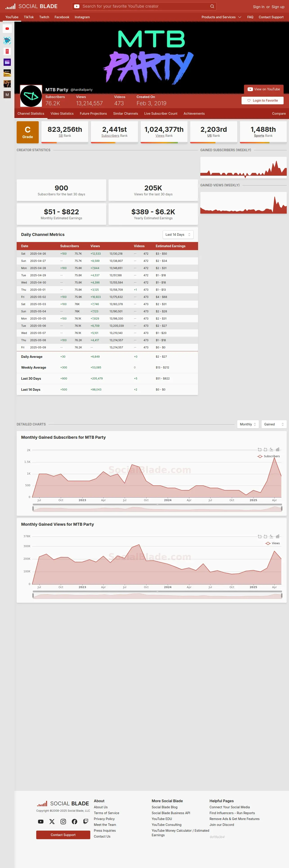Click the subscribers chart zoom range slider
Viewport: 289px width, 868px height.
tap(157, 508)
